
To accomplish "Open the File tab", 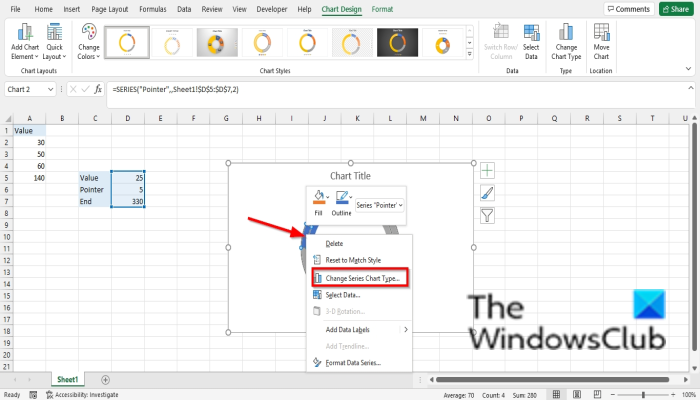I will 15,9.
